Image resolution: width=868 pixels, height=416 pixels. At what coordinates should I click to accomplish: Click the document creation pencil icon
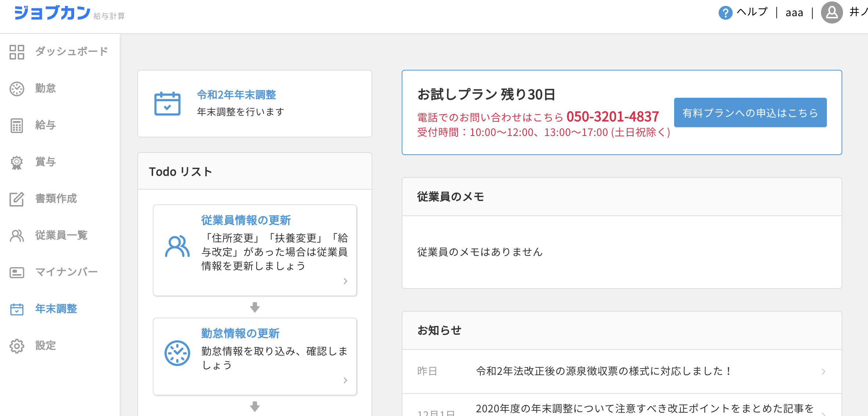pos(17,199)
